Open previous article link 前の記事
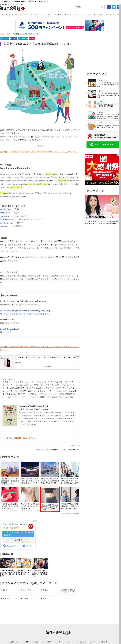 (x=39, y=151)
